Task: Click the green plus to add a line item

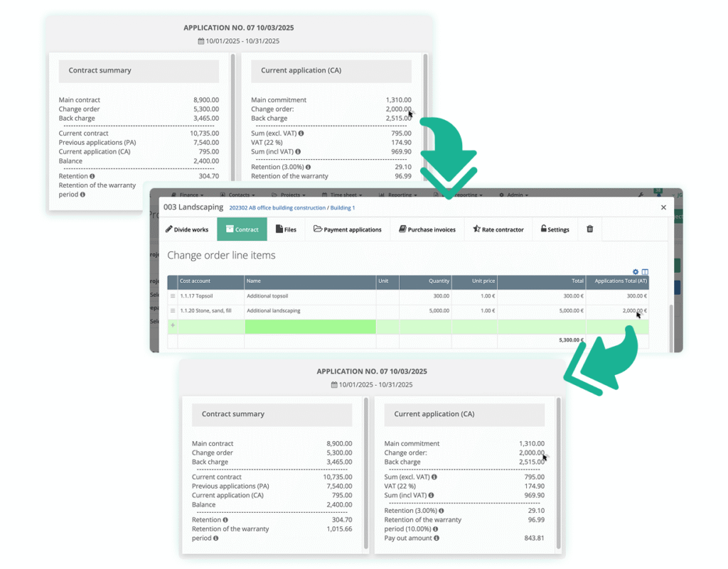Action: [x=173, y=325]
